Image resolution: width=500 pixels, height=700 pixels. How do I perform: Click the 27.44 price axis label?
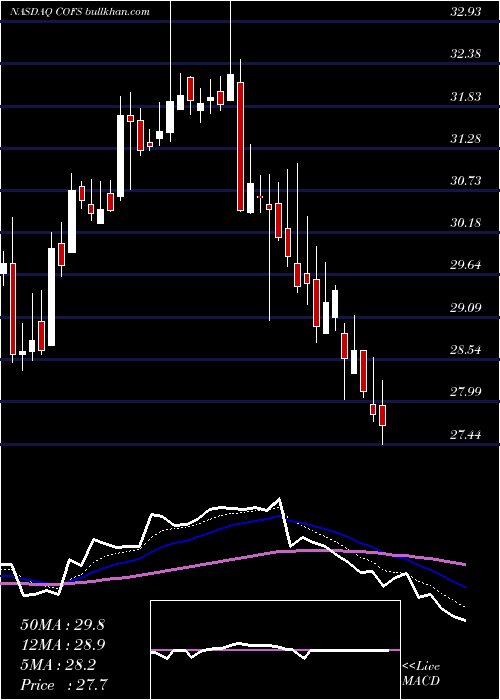coord(466,434)
